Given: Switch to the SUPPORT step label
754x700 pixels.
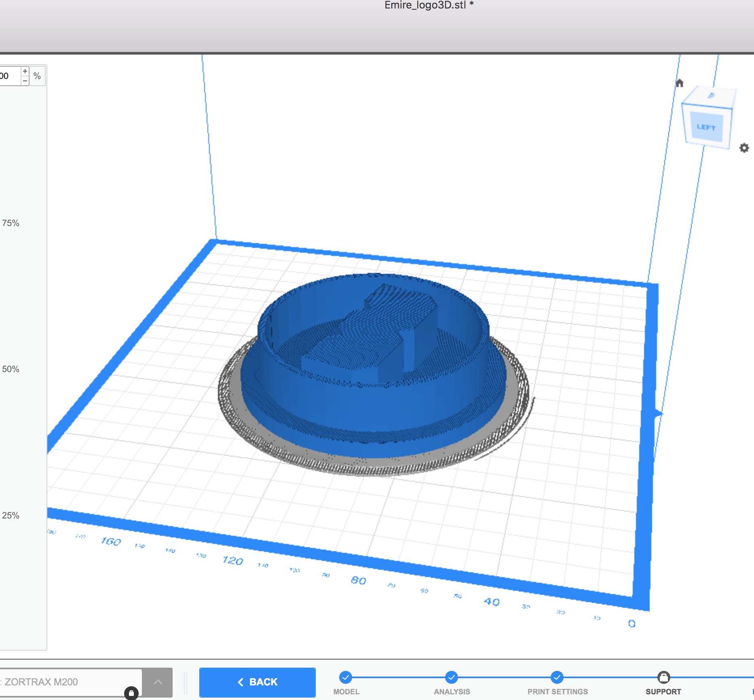Looking at the screenshot, I should [x=663, y=692].
